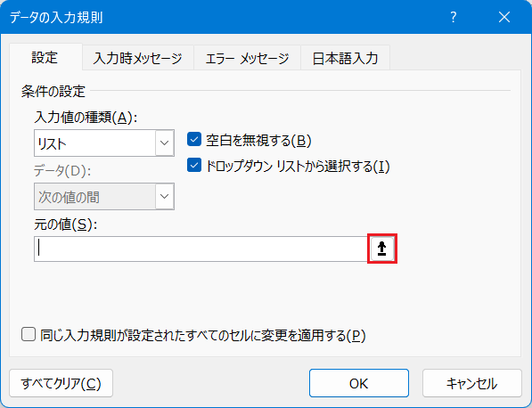Confirm with the OK button

coord(358,383)
